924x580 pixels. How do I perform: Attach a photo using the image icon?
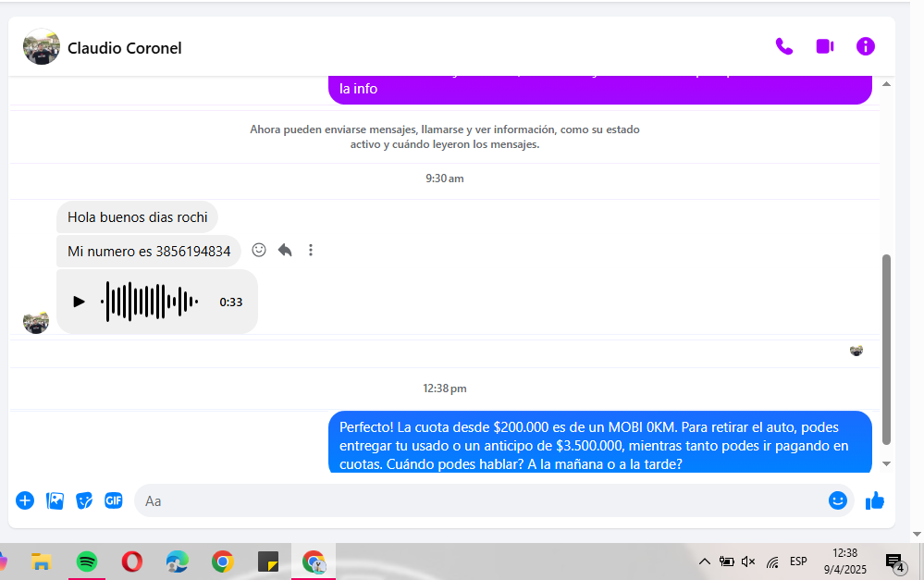[55, 500]
